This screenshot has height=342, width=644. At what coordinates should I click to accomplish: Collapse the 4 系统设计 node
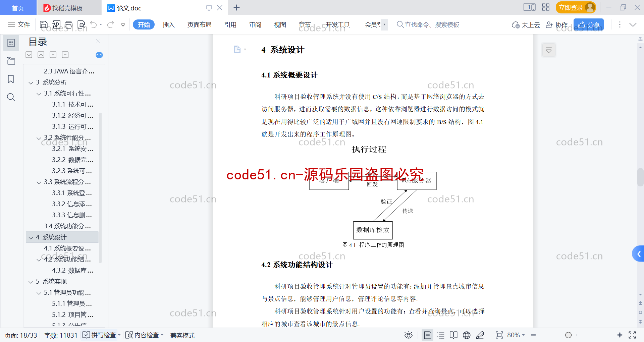31,238
